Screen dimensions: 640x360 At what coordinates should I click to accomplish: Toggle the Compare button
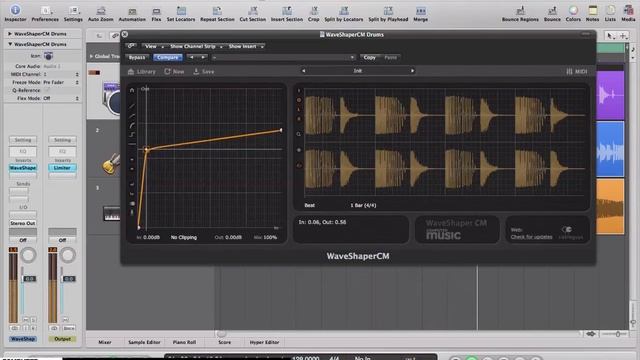(168, 58)
